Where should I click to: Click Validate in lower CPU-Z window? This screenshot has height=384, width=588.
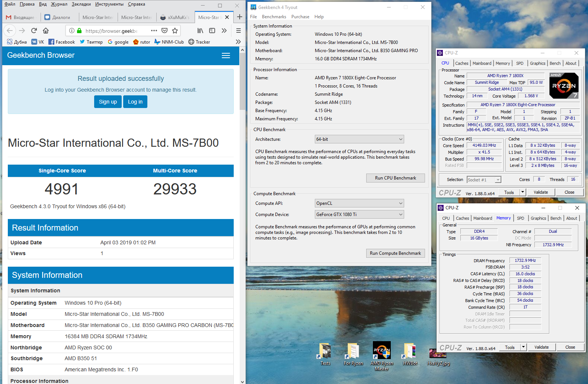click(541, 347)
